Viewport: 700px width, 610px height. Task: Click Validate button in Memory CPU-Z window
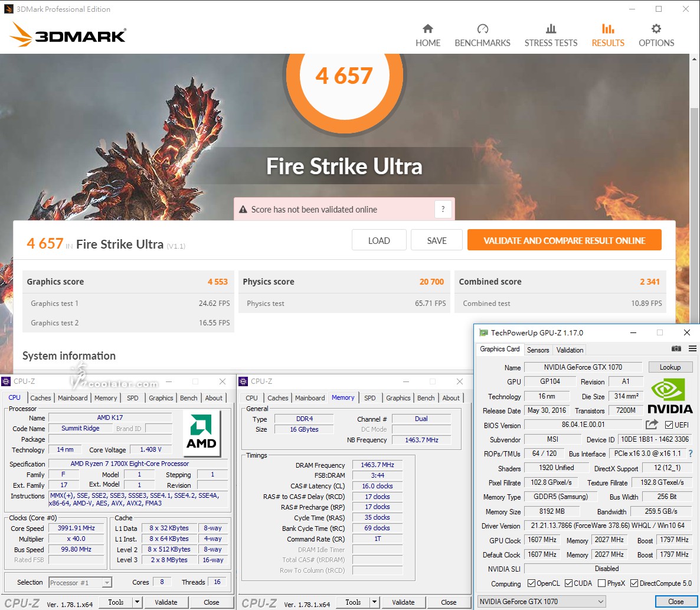(x=403, y=602)
